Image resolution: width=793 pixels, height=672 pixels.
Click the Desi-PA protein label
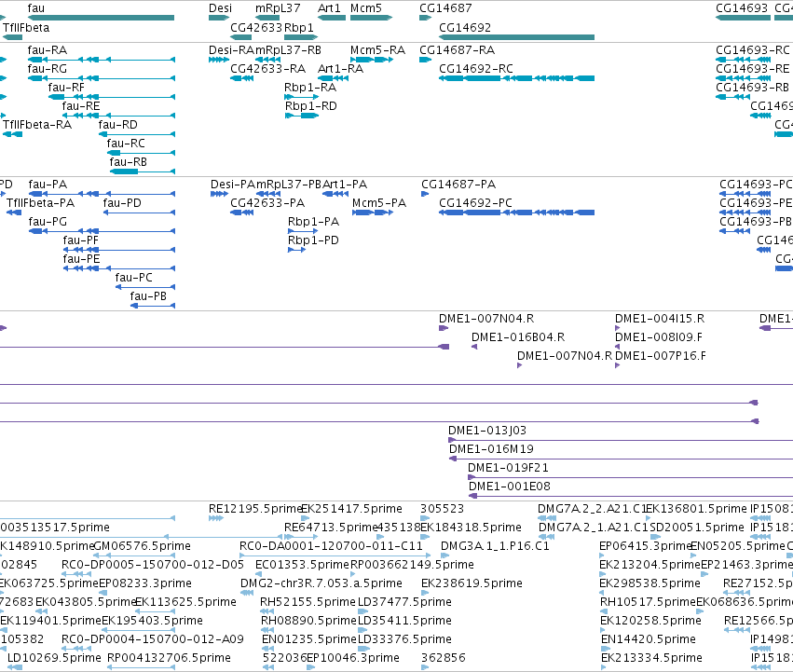point(233,185)
